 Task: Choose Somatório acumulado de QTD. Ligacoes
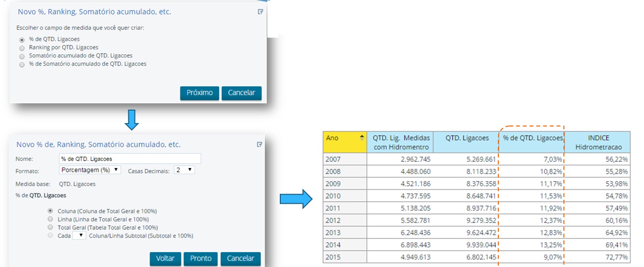(x=22, y=56)
